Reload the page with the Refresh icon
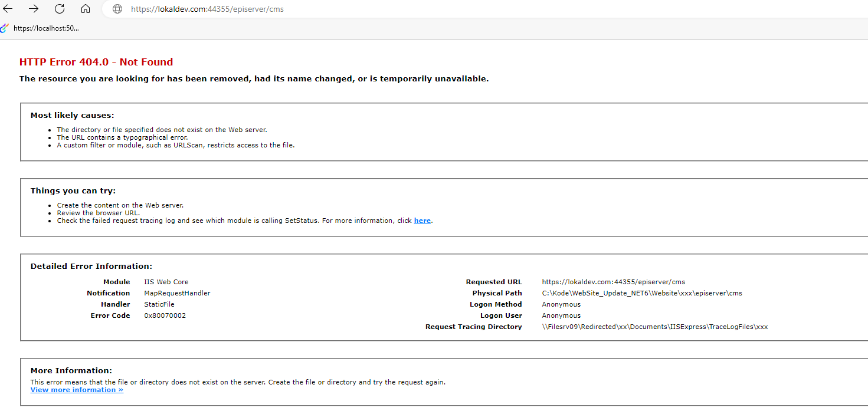This screenshot has height=411, width=868. [x=60, y=9]
